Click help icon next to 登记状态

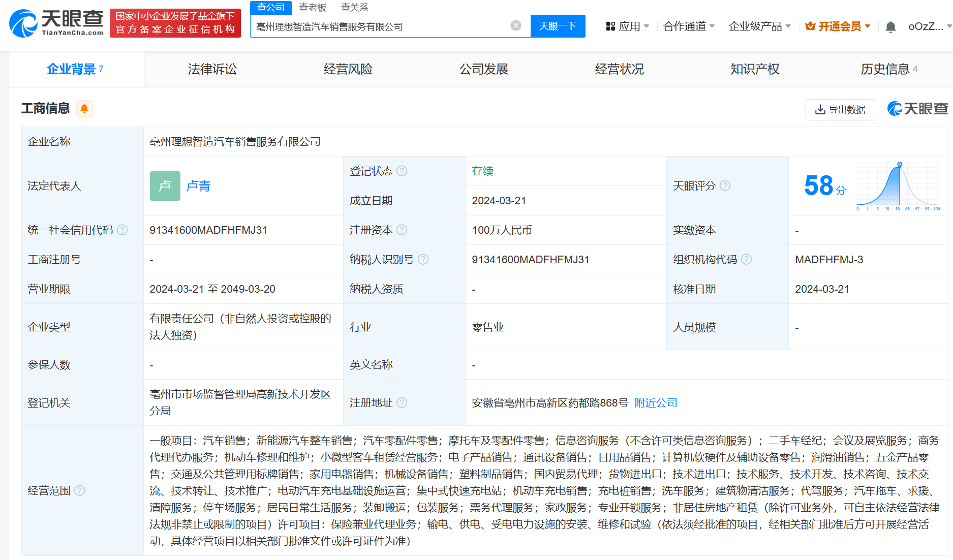[x=402, y=171]
